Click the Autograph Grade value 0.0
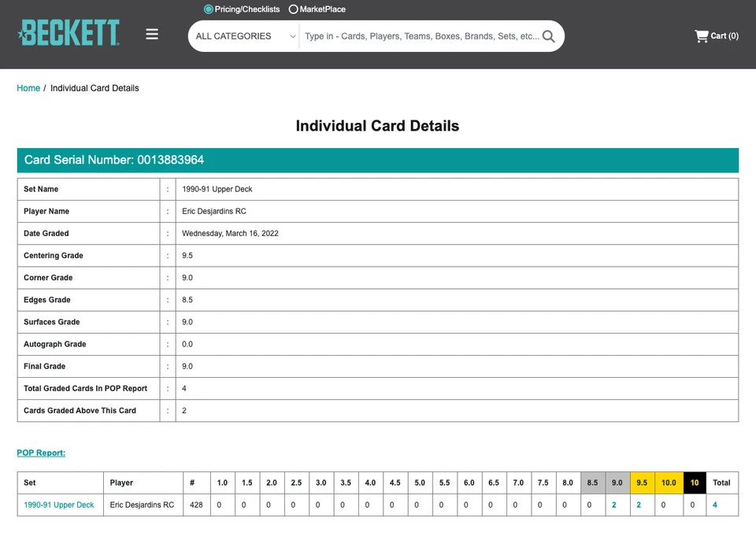756x536 pixels. tap(187, 344)
